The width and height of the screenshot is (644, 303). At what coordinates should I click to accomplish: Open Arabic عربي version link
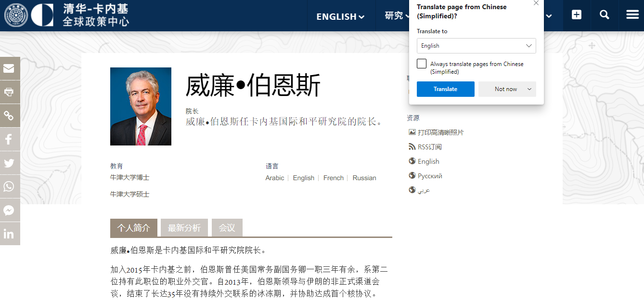pyautogui.click(x=424, y=190)
